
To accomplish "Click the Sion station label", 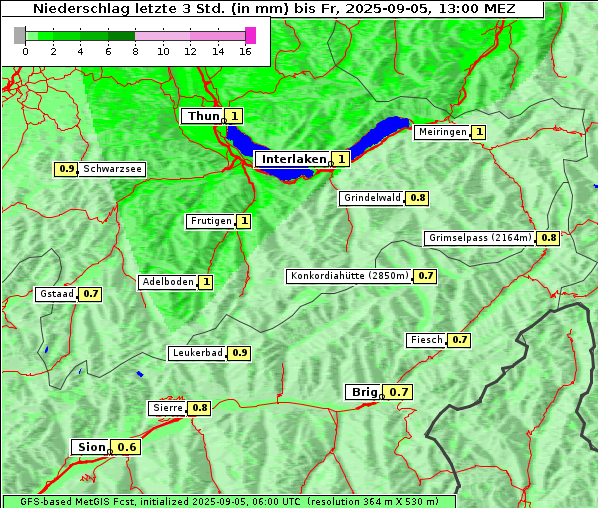I will click(x=90, y=447).
